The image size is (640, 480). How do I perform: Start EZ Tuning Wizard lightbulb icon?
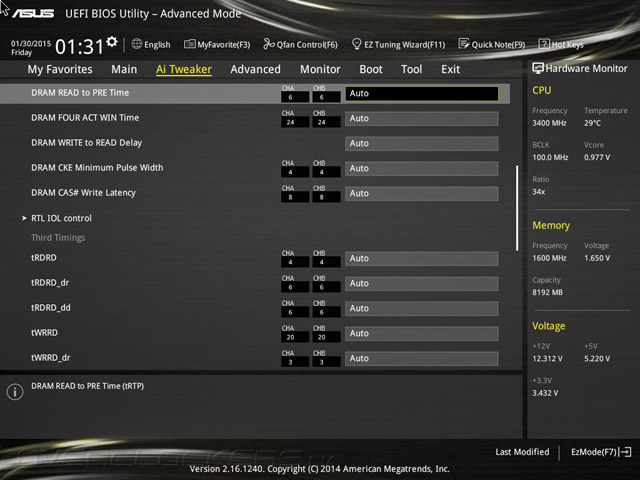(x=356, y=44)
